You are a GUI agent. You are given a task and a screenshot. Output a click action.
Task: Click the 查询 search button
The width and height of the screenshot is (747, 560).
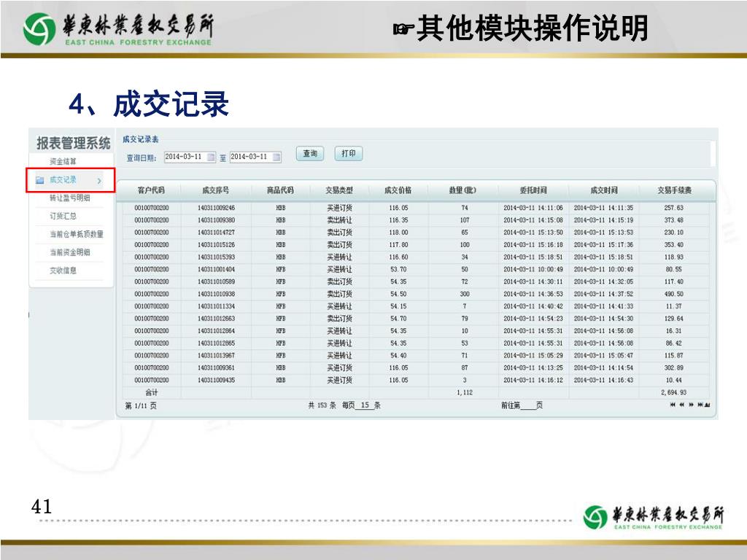tap(310, 154)
